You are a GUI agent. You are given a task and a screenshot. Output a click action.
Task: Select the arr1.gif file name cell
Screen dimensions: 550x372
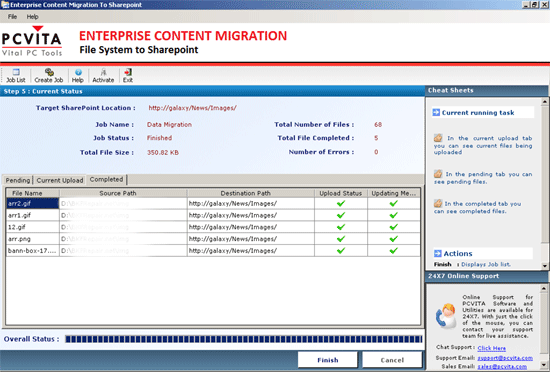(33, 215)
